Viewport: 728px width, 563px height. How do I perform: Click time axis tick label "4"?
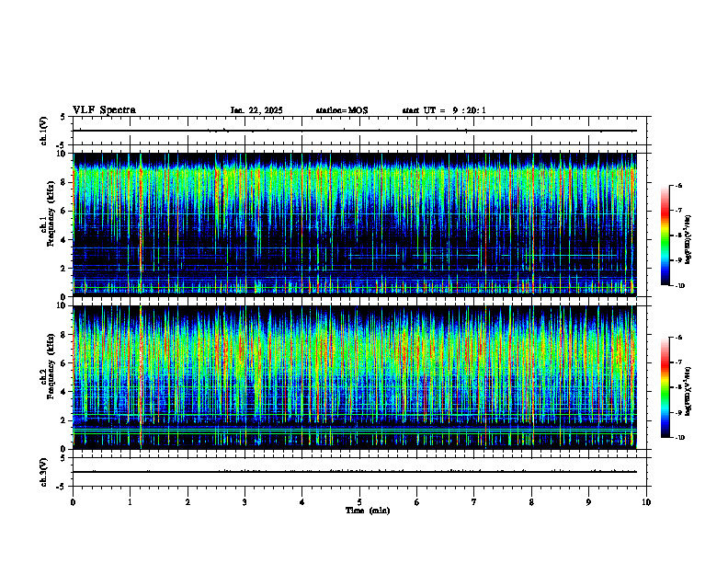click(x=302, y=502)
